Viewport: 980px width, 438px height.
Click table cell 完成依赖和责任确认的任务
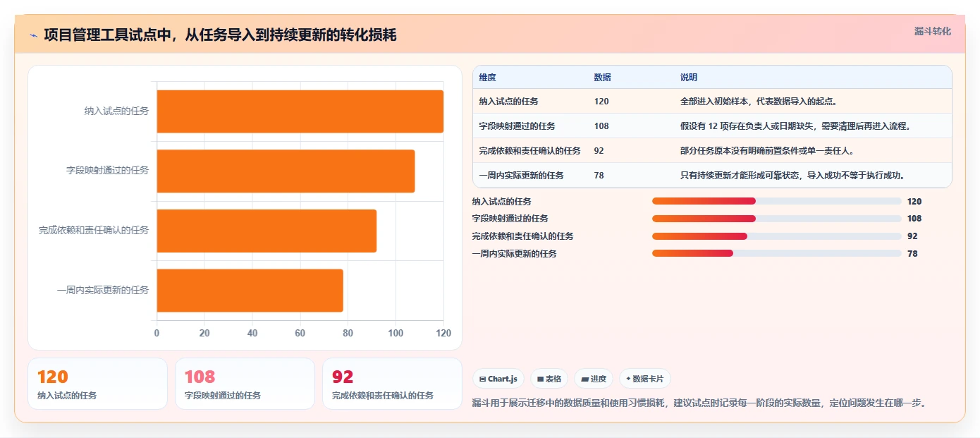pos(529,151)
